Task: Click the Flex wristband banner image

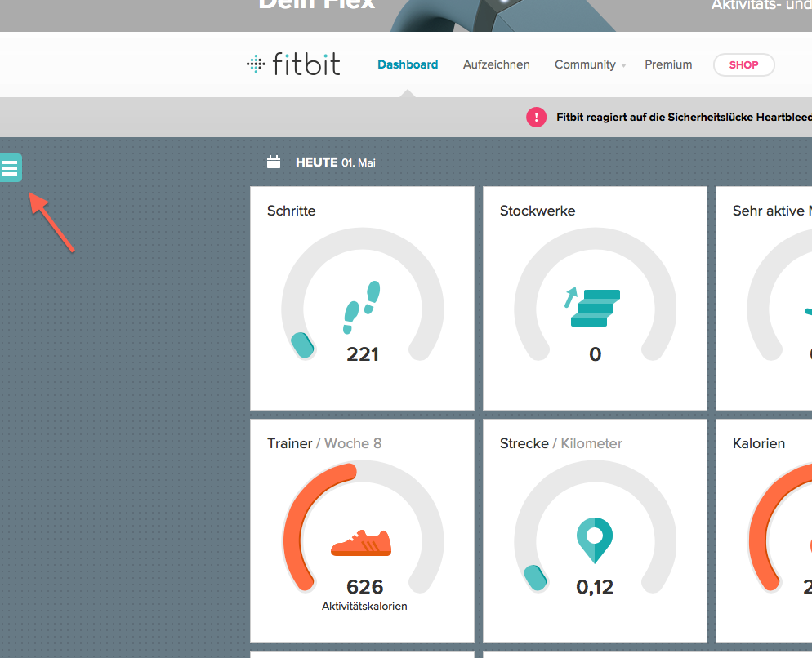Action: pyautogui.click(x=502, y=16)
